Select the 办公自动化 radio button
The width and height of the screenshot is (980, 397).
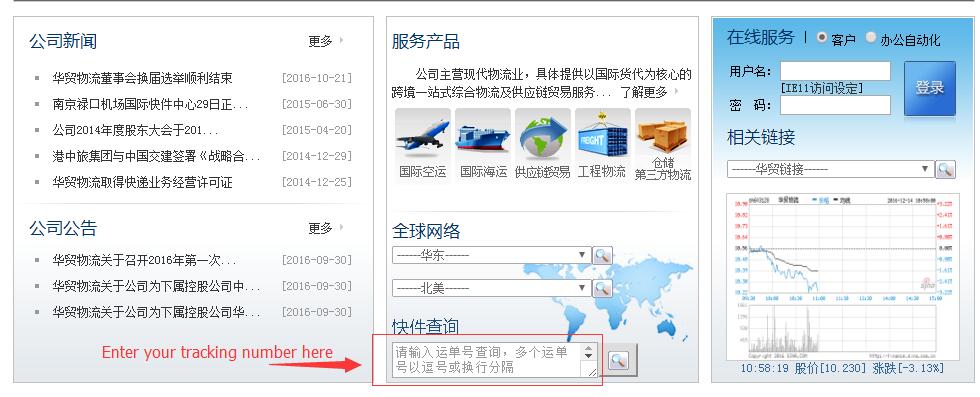tap(871, 38)
